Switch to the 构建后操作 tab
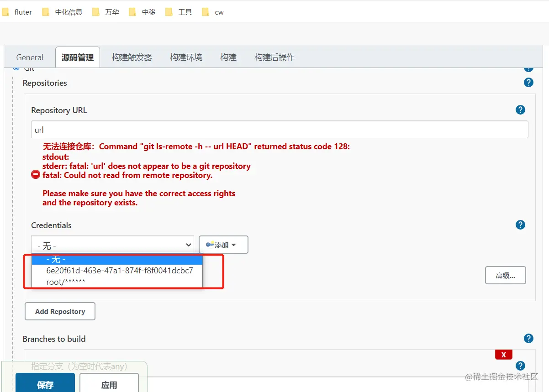Screen dimensions: 549x392 (x=274, y=57)
